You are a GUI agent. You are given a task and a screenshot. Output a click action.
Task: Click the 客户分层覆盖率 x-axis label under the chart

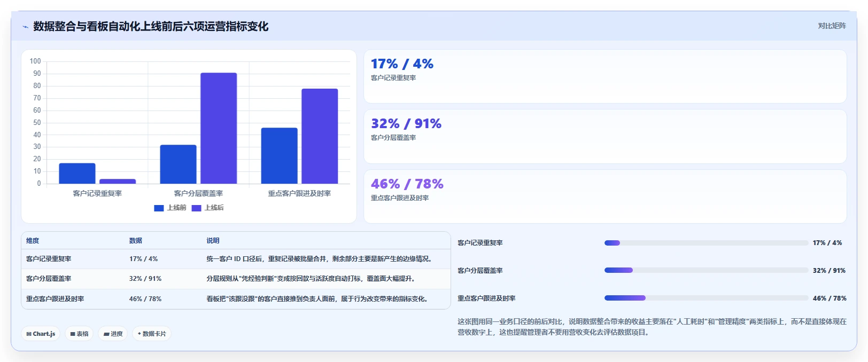[198, 193]
